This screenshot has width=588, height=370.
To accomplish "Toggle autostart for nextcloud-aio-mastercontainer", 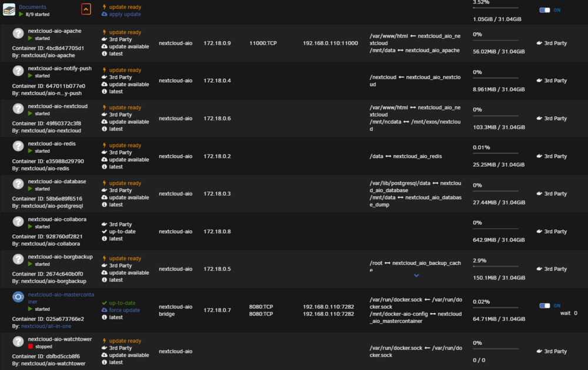I will [544, 305].
